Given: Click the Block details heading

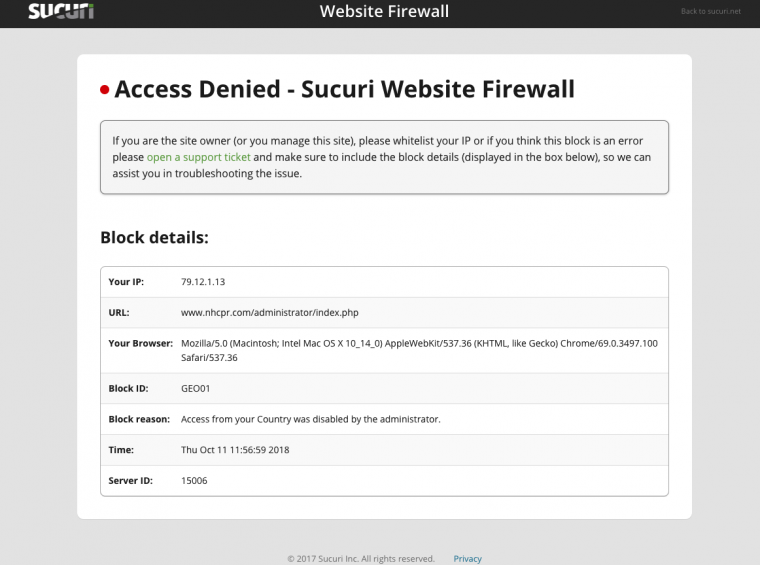Looking at the screenshot, I should [154, 238].
